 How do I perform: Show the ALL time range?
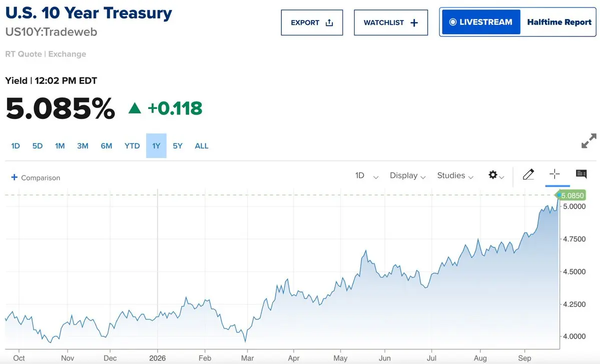coord(202,145)
